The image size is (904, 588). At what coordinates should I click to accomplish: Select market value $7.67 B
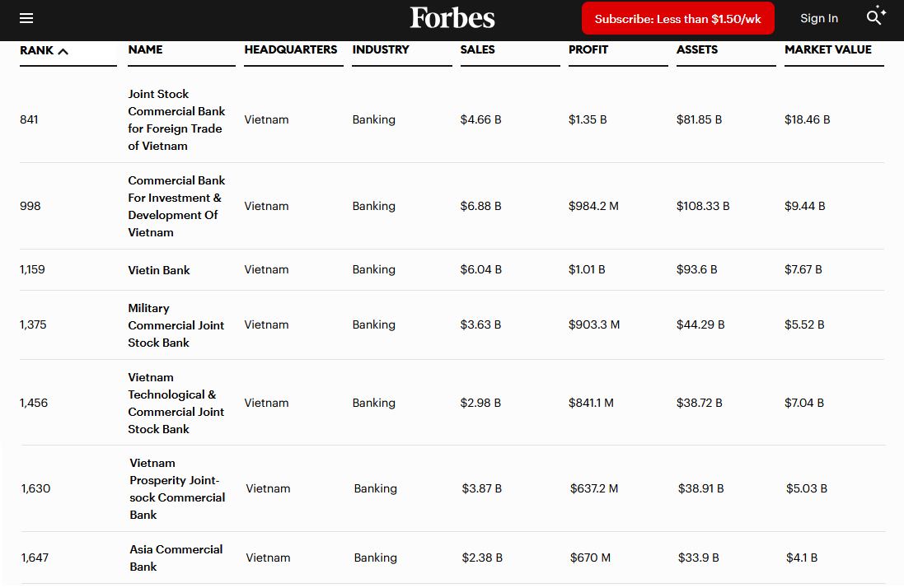point(803,269)
